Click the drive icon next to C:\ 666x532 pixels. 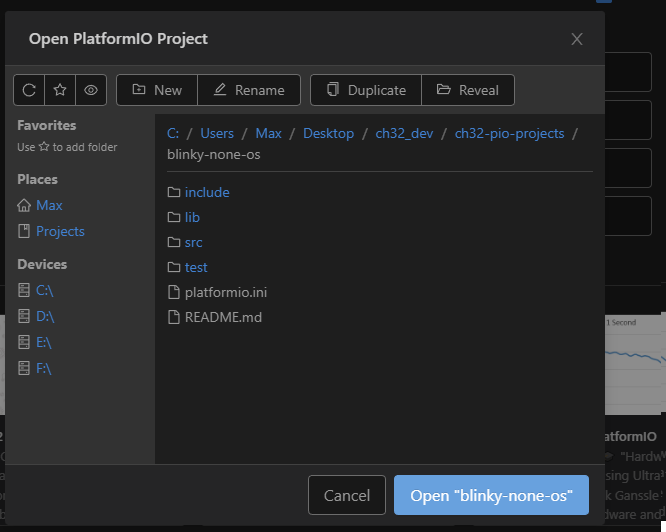pyautogui.click(x=24, y=290)
